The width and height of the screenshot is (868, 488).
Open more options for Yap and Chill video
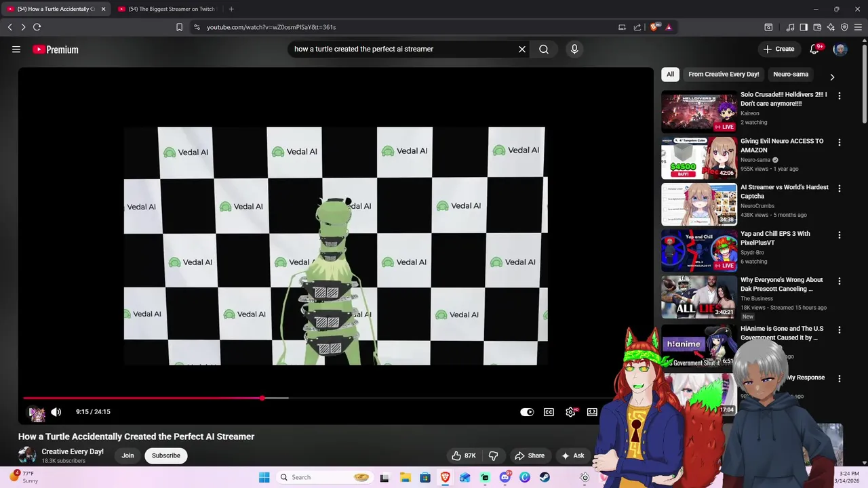pyautogui.click(x=840, y=235)
